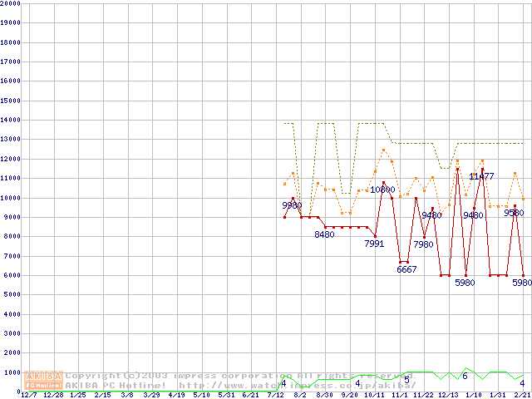
Task: Click the shop count label 6
Action: tap(465, 377)
